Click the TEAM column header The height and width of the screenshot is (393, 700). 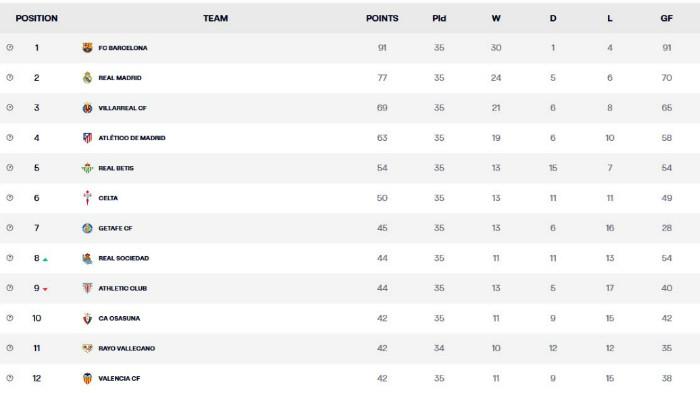[x=216, y=18]
